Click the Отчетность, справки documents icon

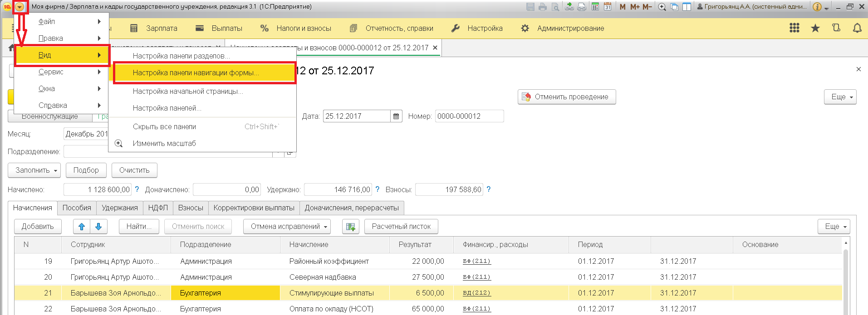[353, 28]
